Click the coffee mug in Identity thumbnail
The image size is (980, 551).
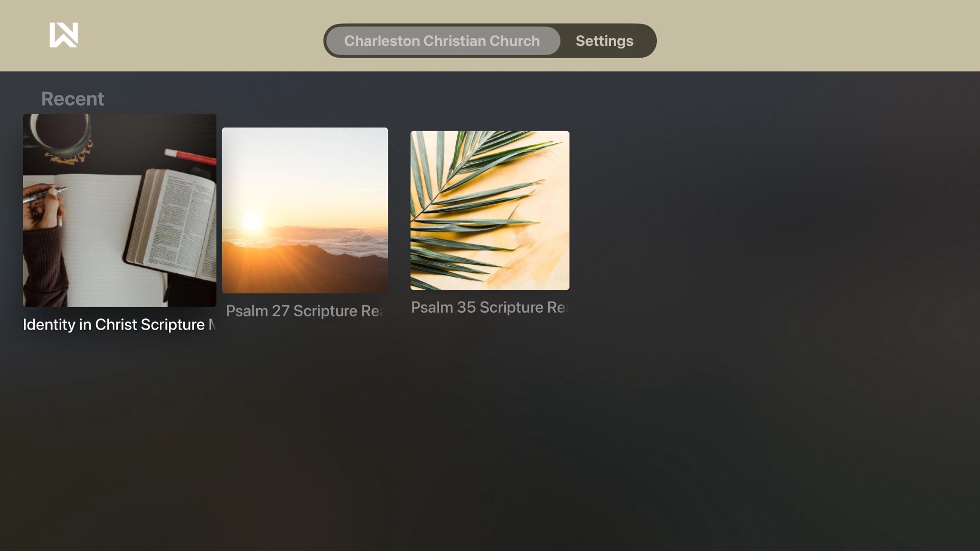(x=60, y=135)
